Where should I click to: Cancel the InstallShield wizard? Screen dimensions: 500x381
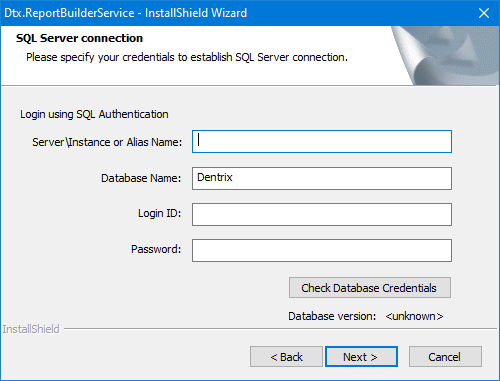(445, 357)
